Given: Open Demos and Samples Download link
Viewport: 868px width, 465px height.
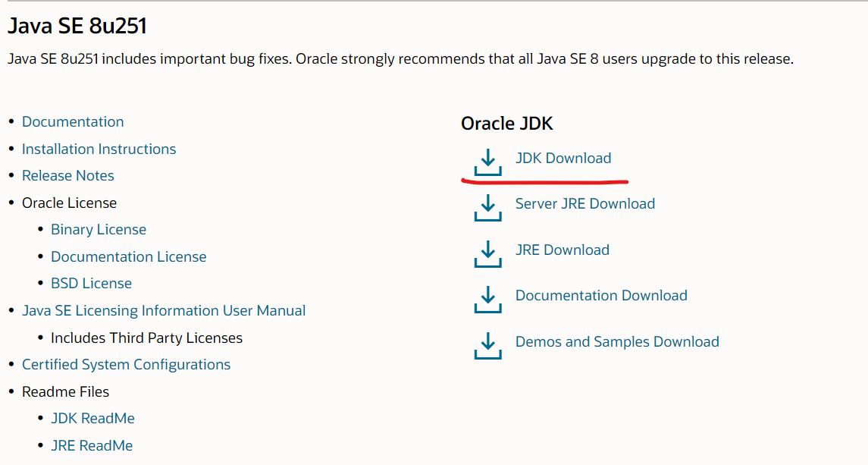Looking at the screenshot, I should point(617,341).
